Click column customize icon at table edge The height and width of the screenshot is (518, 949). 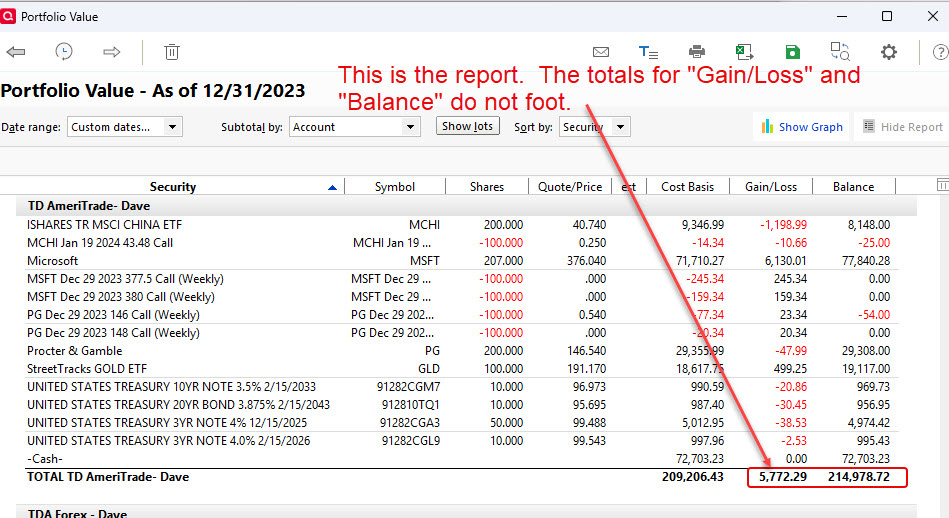click(x=942, y=185)
